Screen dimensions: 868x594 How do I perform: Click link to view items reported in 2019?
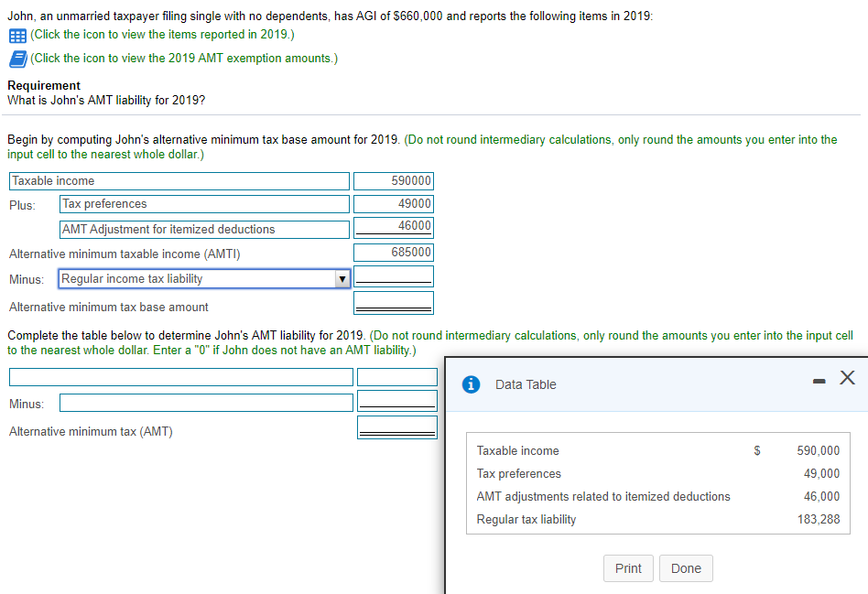162,35
